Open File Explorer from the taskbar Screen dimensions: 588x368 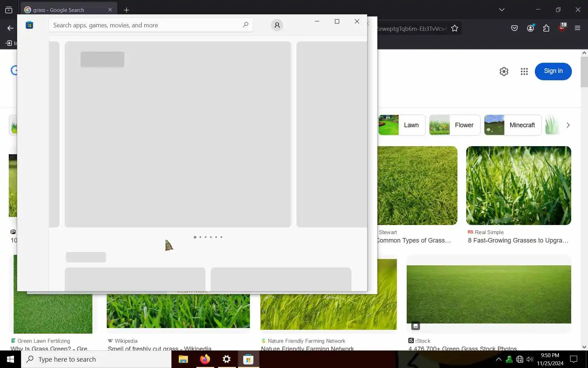[183, 359]
